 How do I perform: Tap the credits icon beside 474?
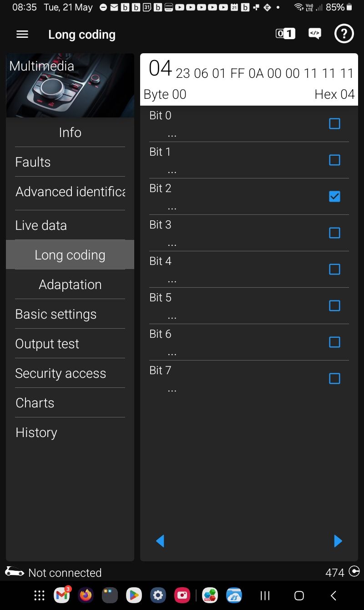354,571
